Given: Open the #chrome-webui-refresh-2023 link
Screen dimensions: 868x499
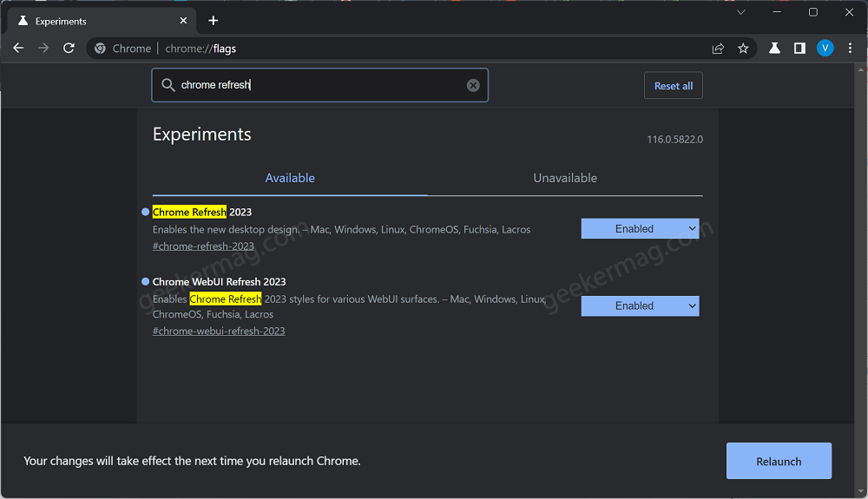Looking at the screenshot, I should 219,331.
